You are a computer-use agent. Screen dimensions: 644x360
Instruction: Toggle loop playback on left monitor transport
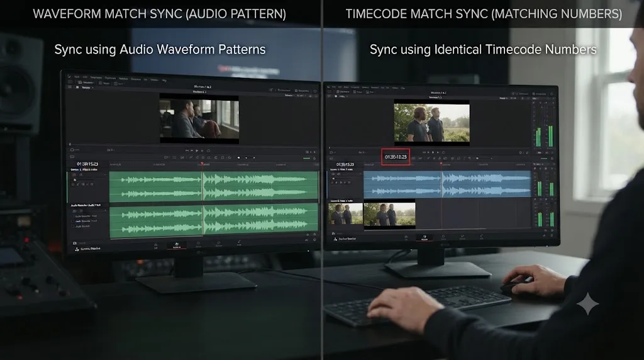[x=208, y=151]
